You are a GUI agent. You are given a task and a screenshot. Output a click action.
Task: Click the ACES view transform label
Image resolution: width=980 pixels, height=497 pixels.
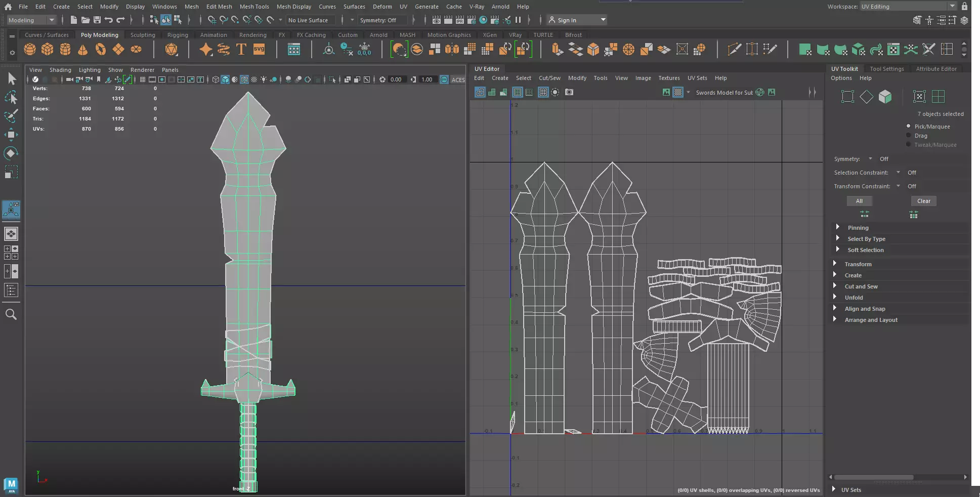click(x=458, y=79)
